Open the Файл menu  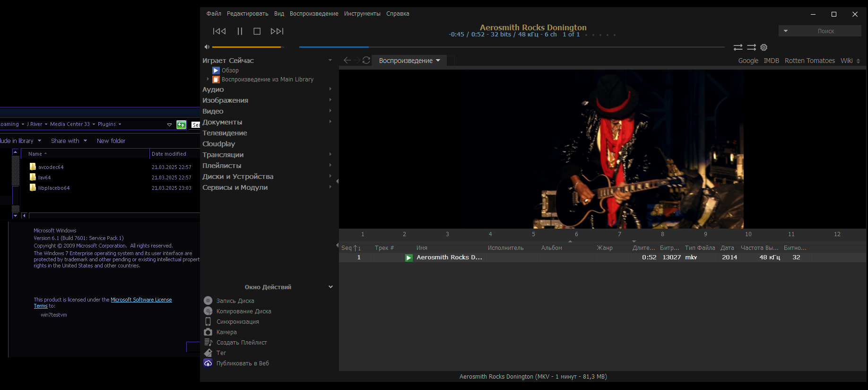(x=214, y=14)
